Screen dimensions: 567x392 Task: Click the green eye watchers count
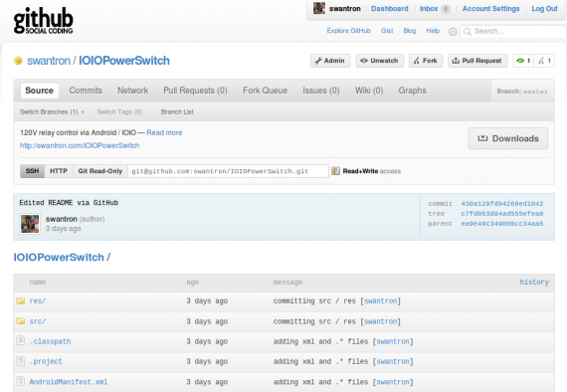pos(523,61)
